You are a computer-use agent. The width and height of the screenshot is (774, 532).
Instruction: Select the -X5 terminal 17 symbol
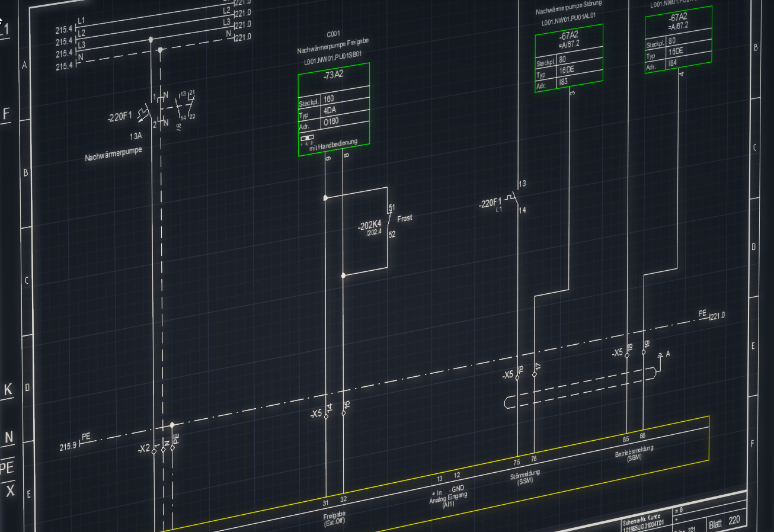(535, 374)
